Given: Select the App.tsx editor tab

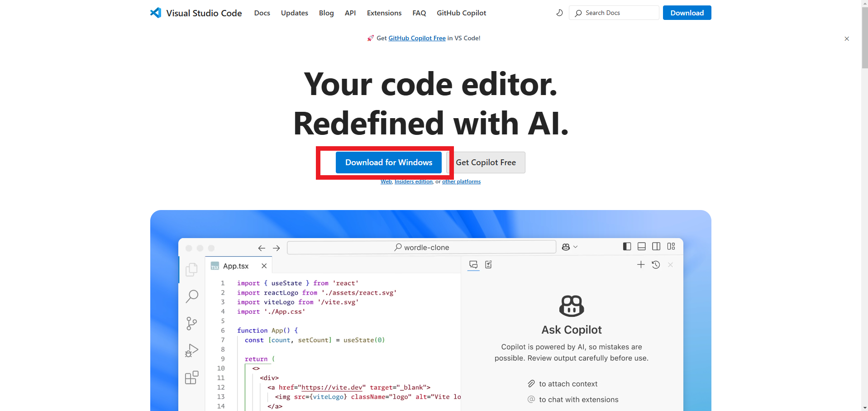Looking at the screenshot, I should click(238, 266).
